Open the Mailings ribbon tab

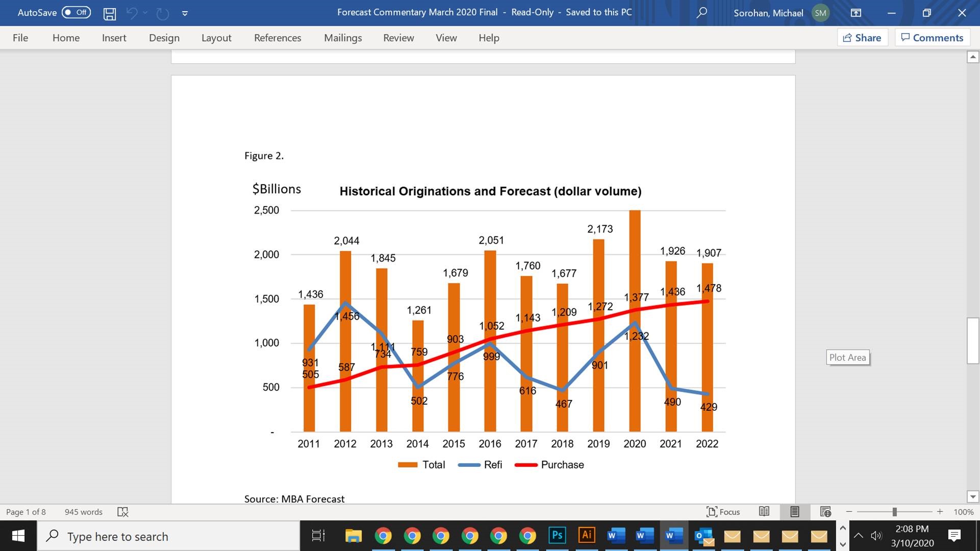[343, 37]
